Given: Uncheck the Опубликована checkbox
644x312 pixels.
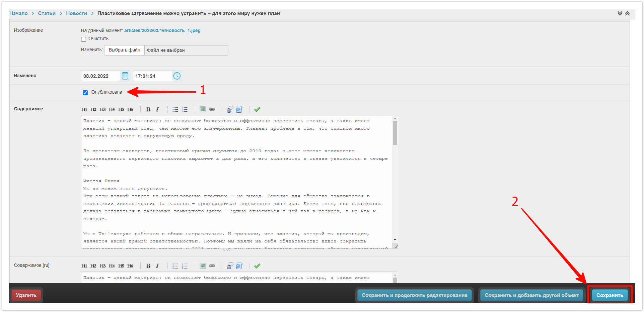Looking at the screenshot, I should click(85, 93).
